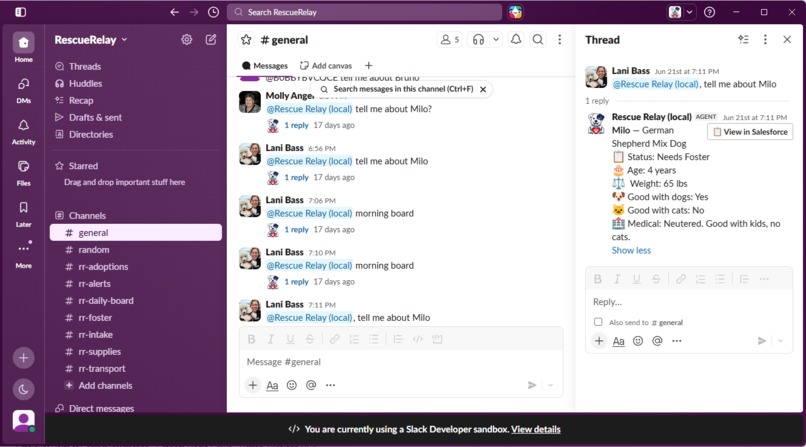Screen dimensions: 806x447
Task: Star the #general channel
Action: pyautogui.click(x=246, y=40)
